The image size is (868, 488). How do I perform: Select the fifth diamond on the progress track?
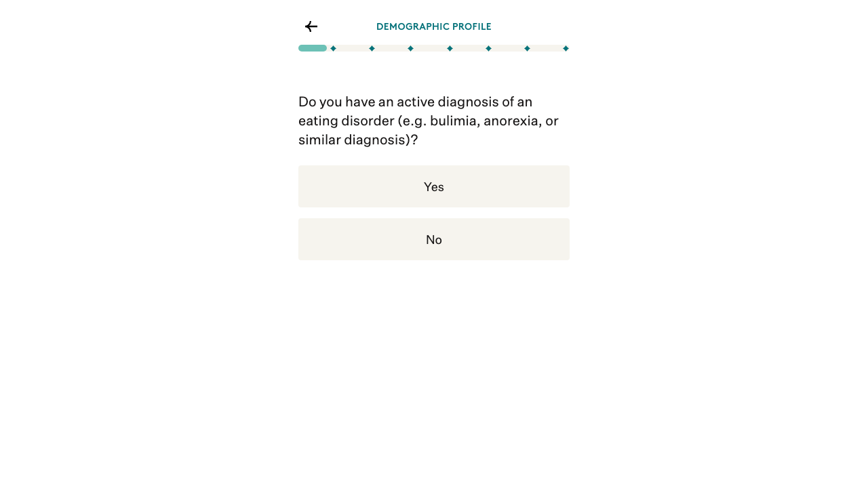coord(488,48)
